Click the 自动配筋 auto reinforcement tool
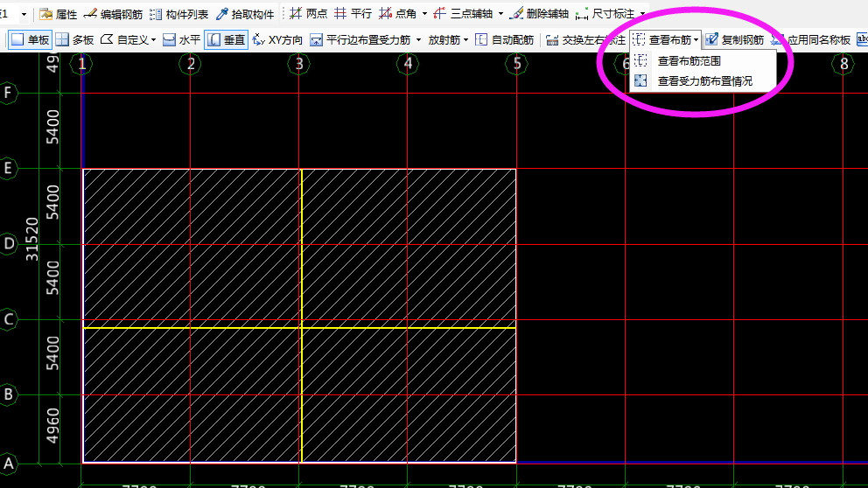The width and height of the screenshot is (868, 488). (504, 40)
